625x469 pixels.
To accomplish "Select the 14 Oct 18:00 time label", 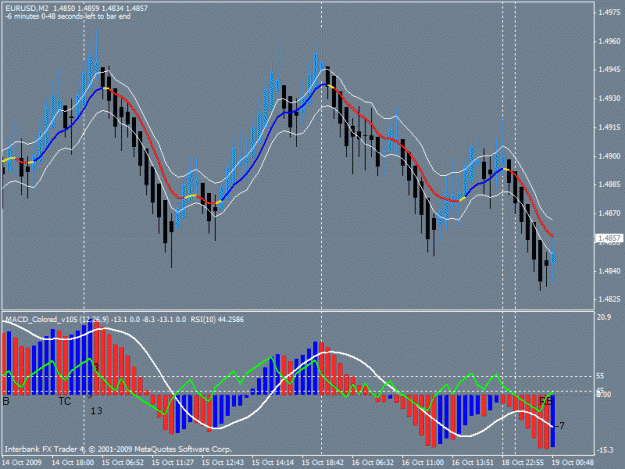I will [x=73, y=463].
